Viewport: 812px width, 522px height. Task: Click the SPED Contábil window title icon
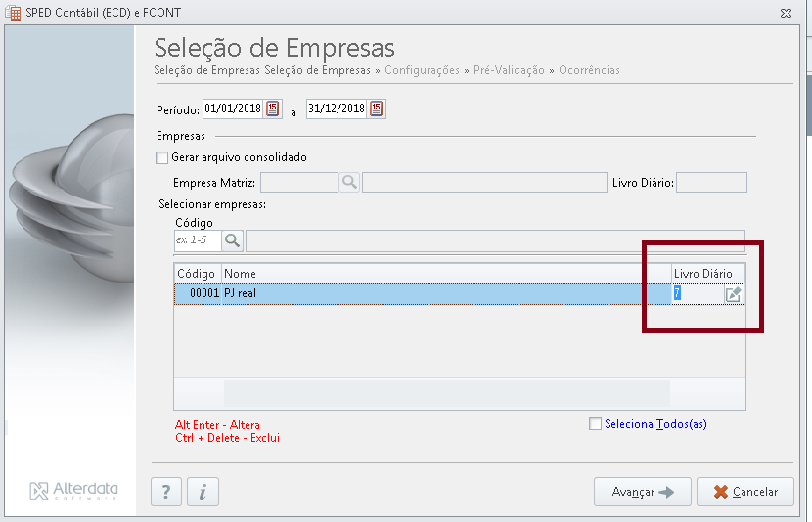click(x=14, y=13)
